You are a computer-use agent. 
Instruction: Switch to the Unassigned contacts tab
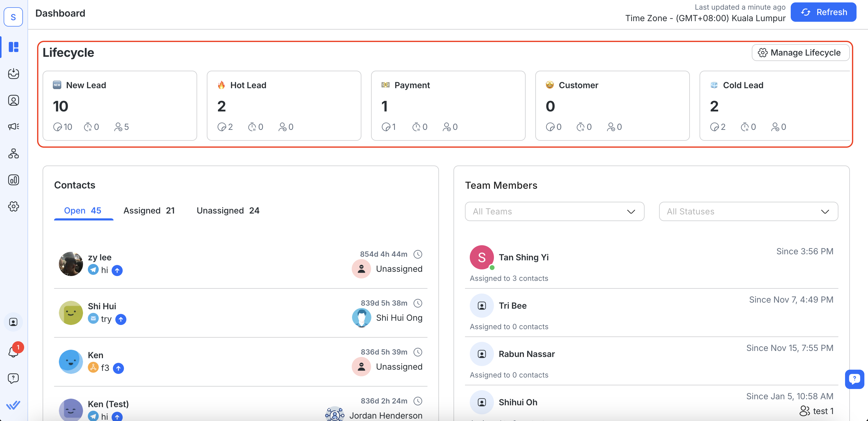pyautogui.click(x=228, y=211)
